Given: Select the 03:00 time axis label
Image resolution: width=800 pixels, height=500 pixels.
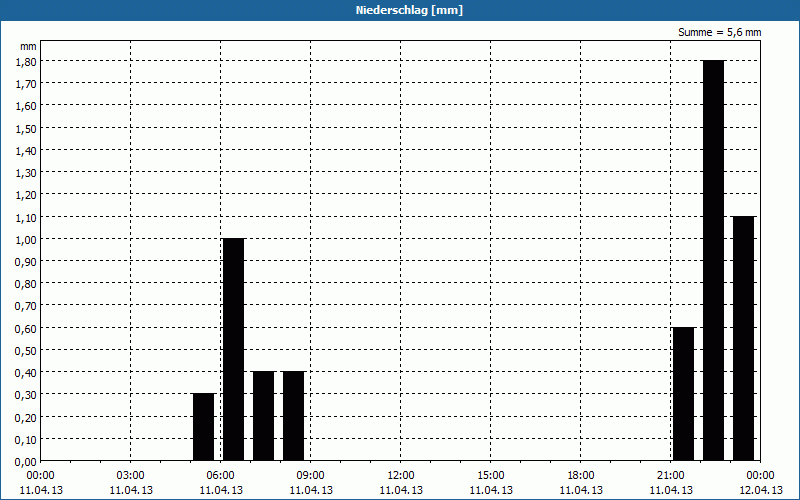Looking at the screenshot, I should (x=130, y=475).
